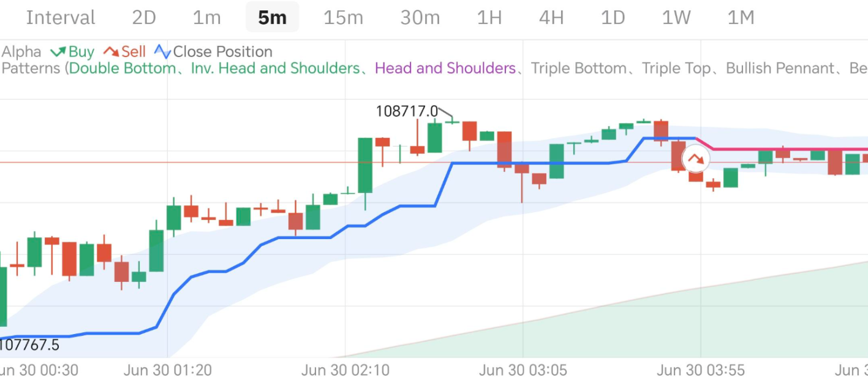
Task: Click the blue Close Position legend icon
Action: click(162, 51)
